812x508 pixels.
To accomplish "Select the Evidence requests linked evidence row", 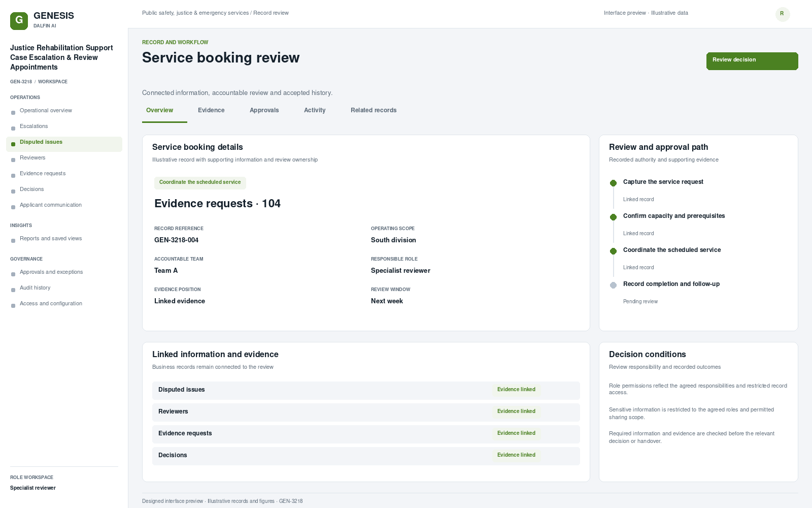I will tap(366, 434).
